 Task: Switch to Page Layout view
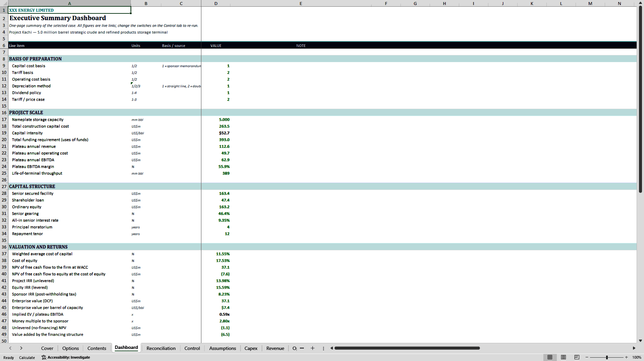(x=563, y=357)
